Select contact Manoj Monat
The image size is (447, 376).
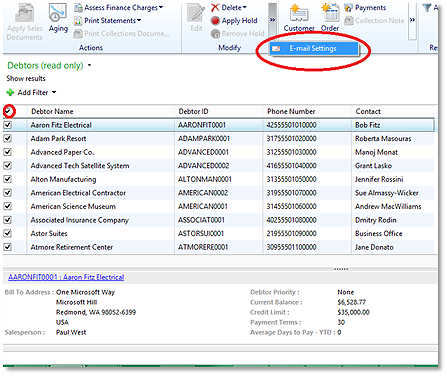[x=376, y=152]
